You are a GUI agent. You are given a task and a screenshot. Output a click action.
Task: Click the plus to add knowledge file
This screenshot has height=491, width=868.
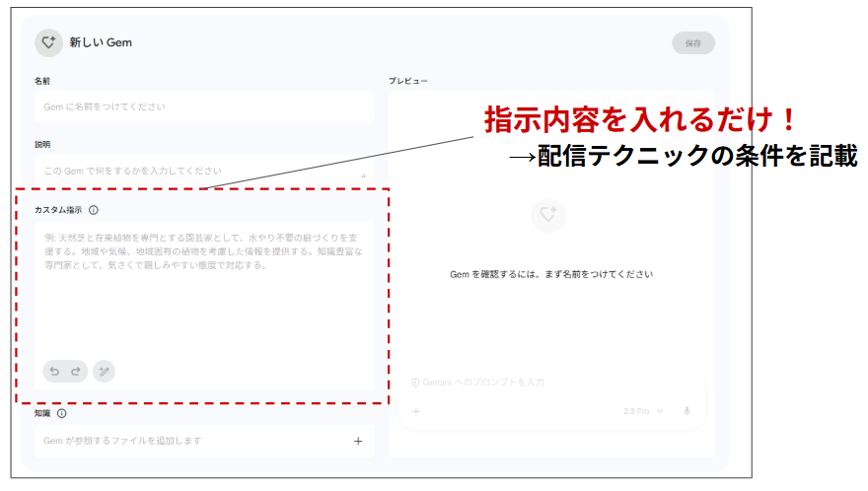pos(358,441)
